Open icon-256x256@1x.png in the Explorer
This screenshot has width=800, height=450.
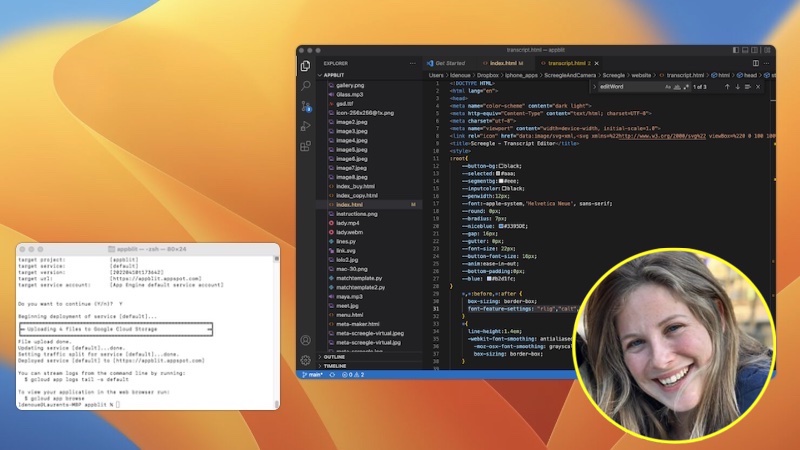pyautogui.click(x=365, y=113)
